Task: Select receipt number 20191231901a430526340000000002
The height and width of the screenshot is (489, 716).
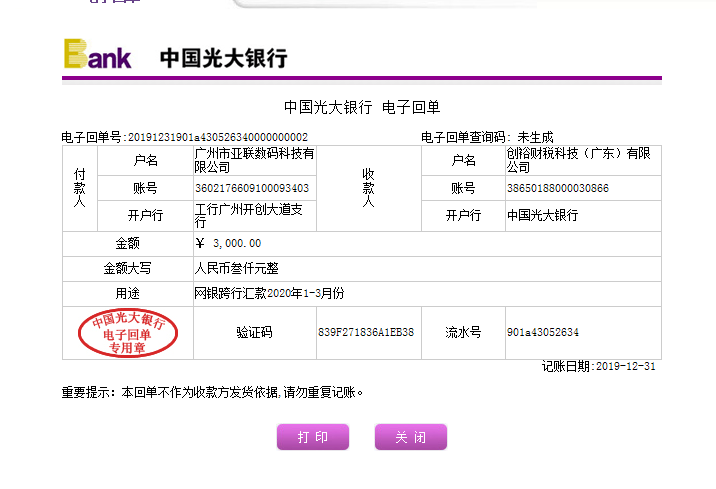Action: 218,137
